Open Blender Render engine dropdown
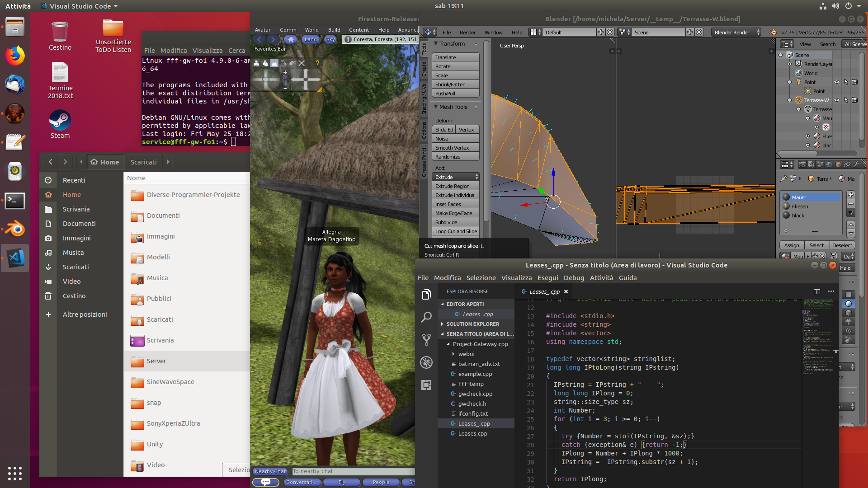This screenshot has width=868, height=488. (x=736, y=32)
